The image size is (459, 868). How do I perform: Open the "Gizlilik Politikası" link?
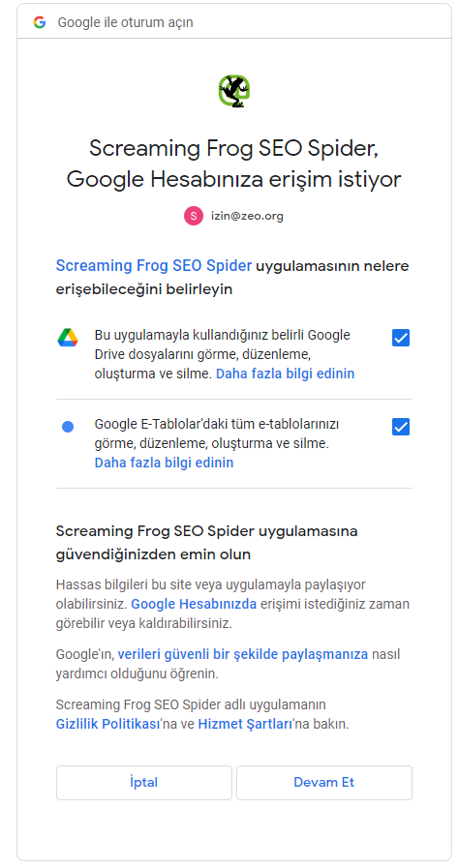(107, 724)
